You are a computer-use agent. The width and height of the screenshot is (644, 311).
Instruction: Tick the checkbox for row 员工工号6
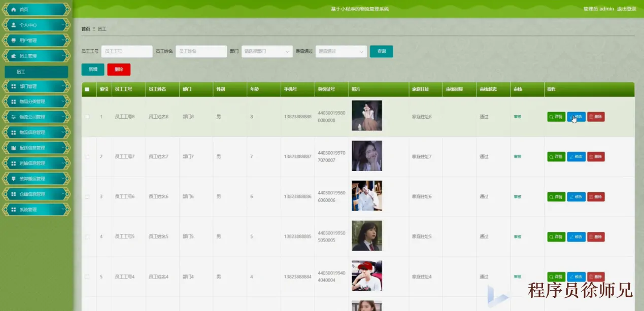(x=87, y=197)
